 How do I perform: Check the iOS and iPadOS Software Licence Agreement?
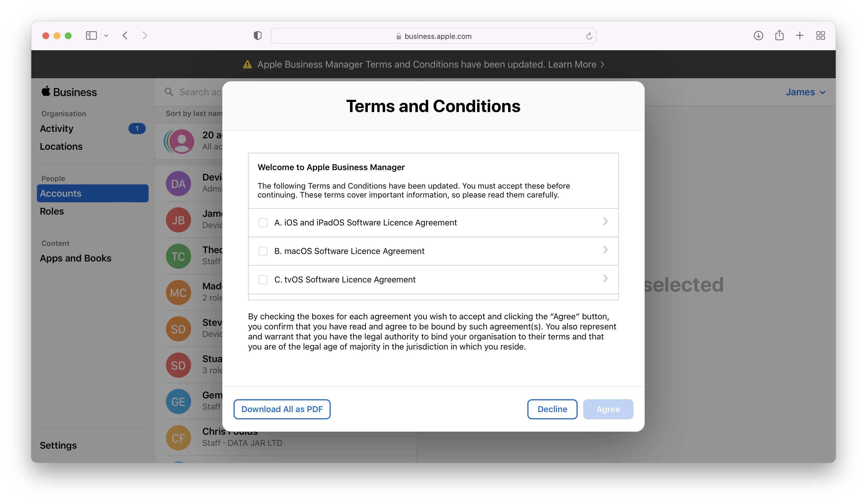pyautogui.click(x=262, y=223)
